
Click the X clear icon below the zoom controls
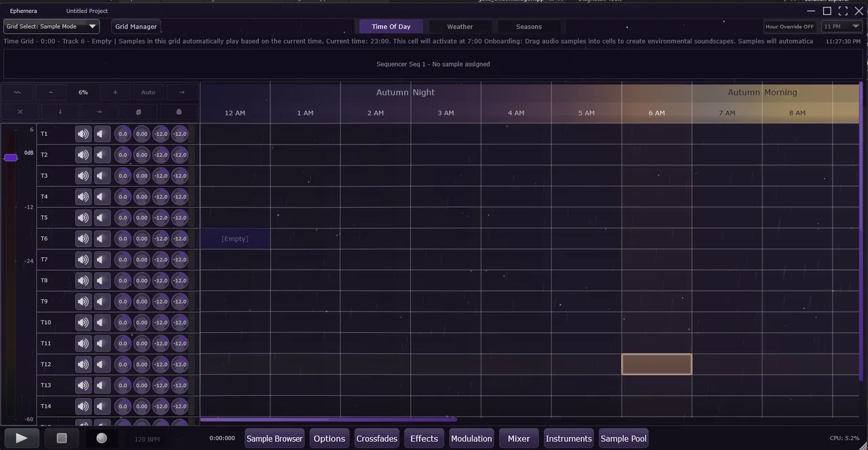(20, 111)
